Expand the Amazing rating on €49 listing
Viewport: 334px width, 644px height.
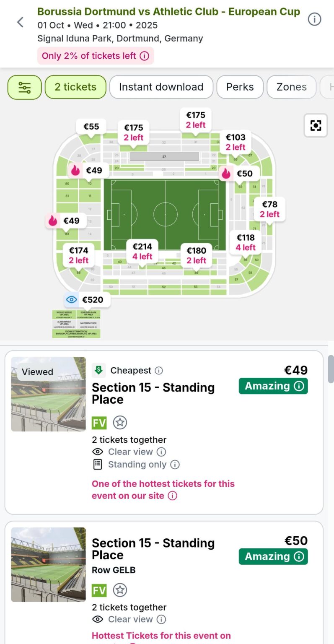pyautogui.click(x=273, y=386)
